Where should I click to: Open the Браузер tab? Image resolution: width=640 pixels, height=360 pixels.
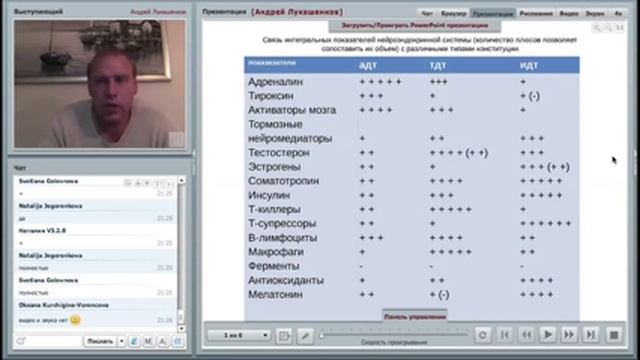click(x=453, y=13)
